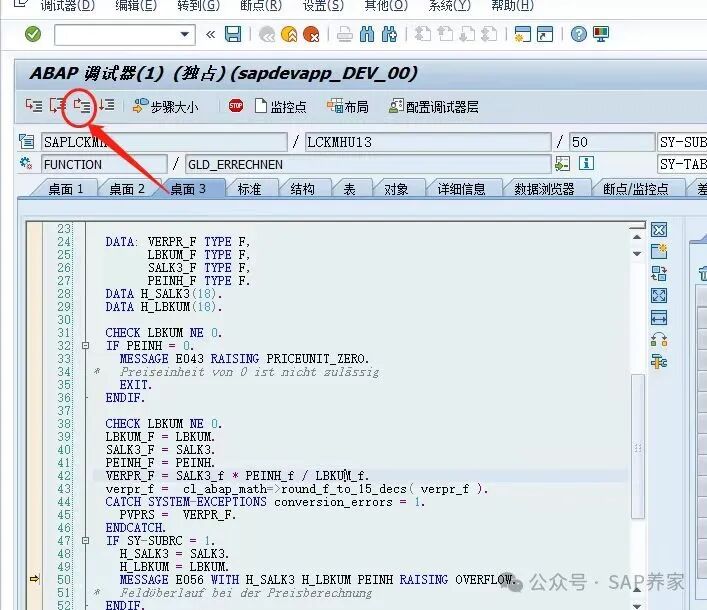Switch to the 数据浏览器 tab
This screenshot has height=610, width=707.
(544, 189)
